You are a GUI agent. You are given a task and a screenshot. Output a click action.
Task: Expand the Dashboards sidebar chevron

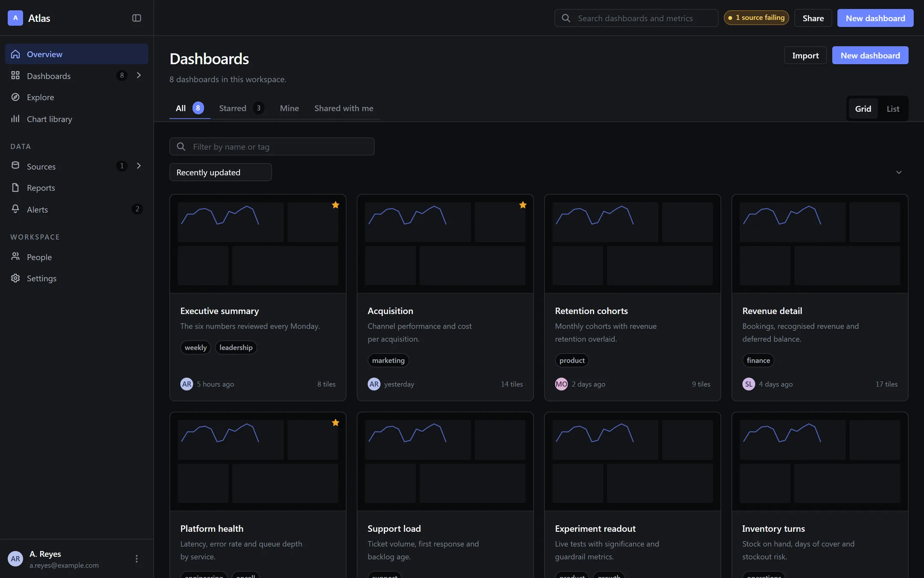point(139,75)
